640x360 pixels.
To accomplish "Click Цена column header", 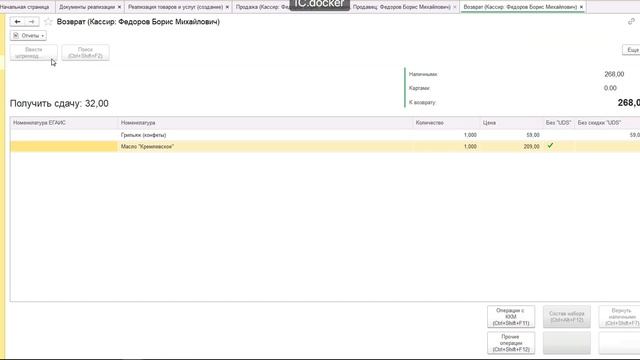I will point(511,123).
